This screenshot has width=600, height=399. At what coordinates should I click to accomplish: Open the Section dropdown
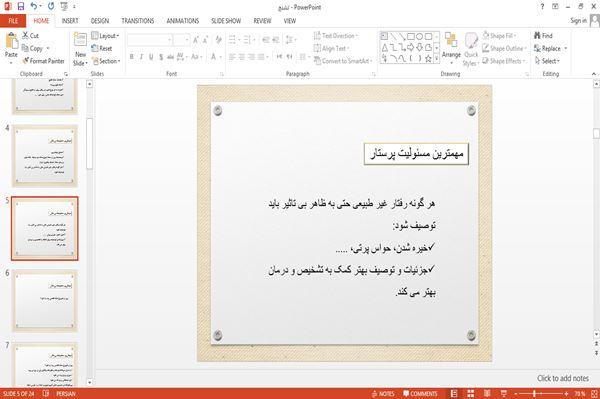pyautogui.click(x=106, y=61)
